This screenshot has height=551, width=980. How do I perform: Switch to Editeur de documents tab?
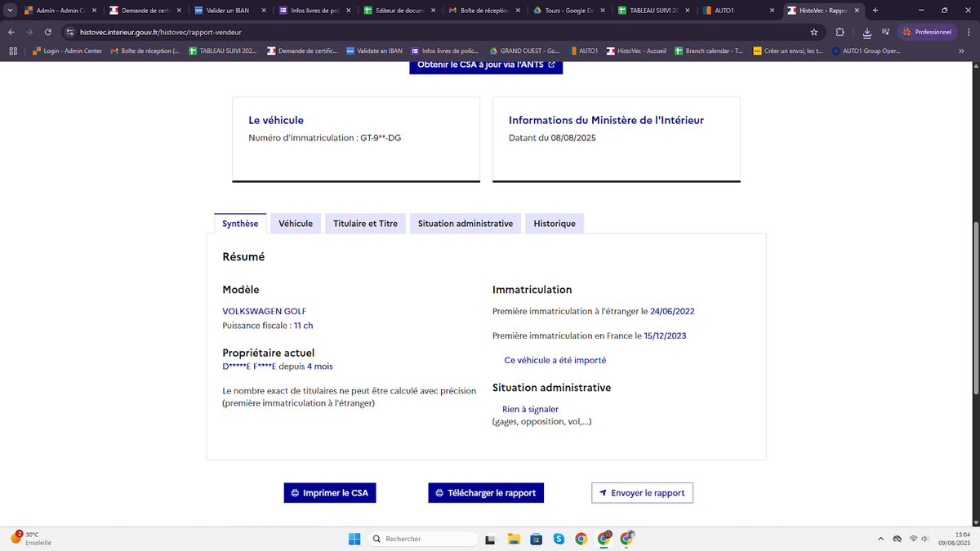point(399,11)
